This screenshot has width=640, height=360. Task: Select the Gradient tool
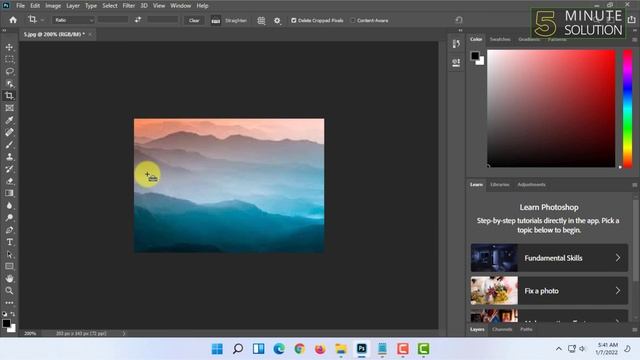[x=9, y=193]
